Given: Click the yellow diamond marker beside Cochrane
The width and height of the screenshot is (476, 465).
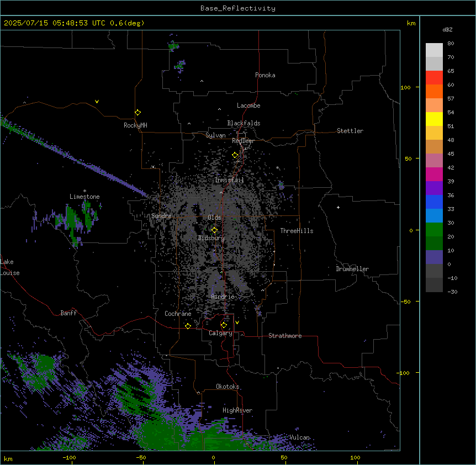Looking at the screenshot, I should coord(188,326).
